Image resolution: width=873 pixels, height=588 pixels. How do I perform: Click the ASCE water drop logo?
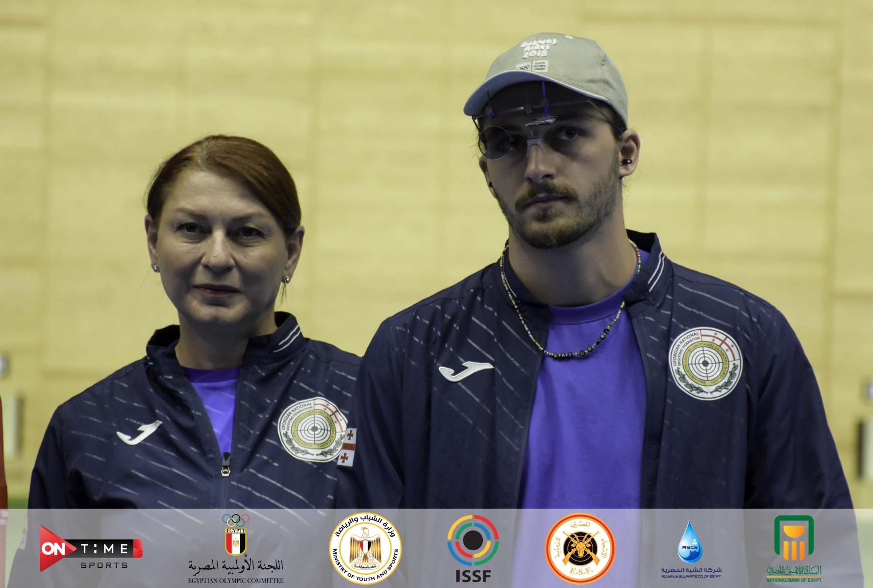pos(690,541)
